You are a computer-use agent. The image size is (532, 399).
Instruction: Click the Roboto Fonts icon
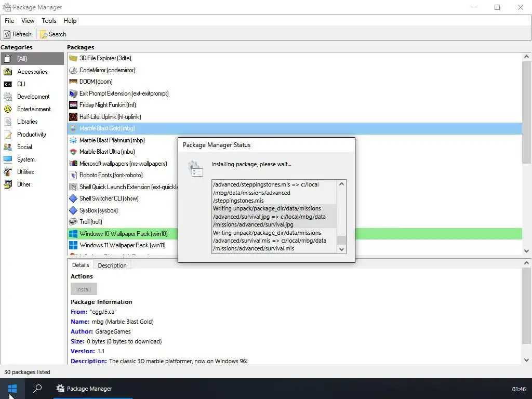click(x=73, y=175)
